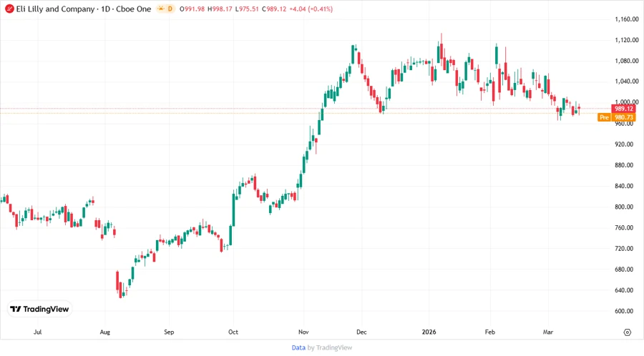This screenshot has height=356, width=644.
Task: Click the D data-mode badge
Action: pyautogui.click(x=170, y=9)
